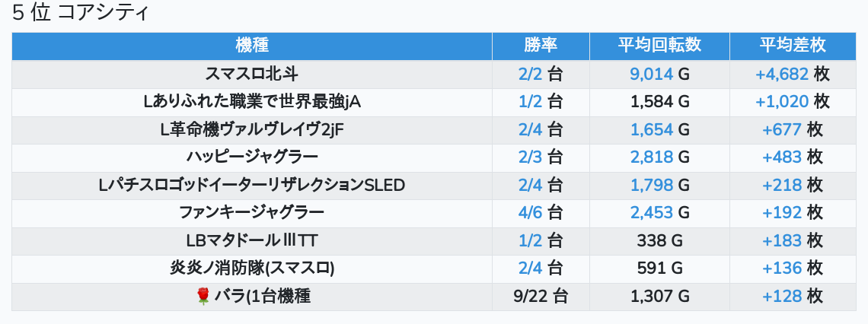Click the +4,682 average difference link
868x324 pixels.
pos(781,74)
